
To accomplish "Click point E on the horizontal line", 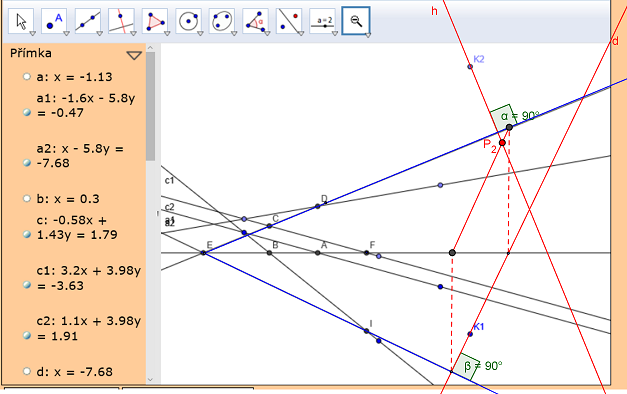I will [x=203, y=253].
